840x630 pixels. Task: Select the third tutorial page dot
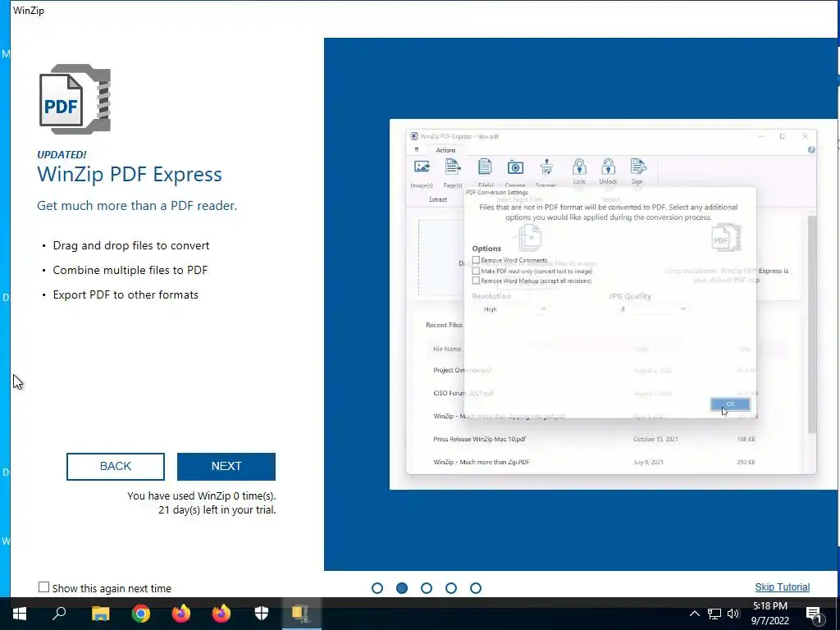tap(427, 588)
